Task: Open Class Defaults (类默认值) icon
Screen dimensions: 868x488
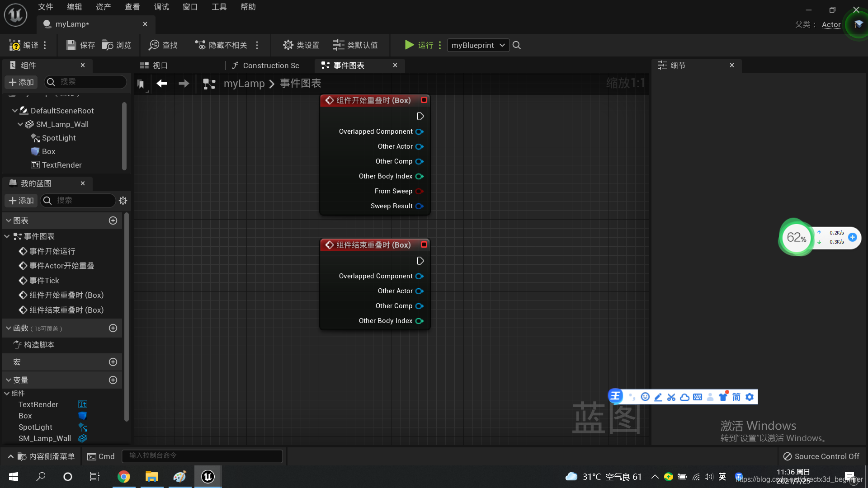Action: coord(338,45)
